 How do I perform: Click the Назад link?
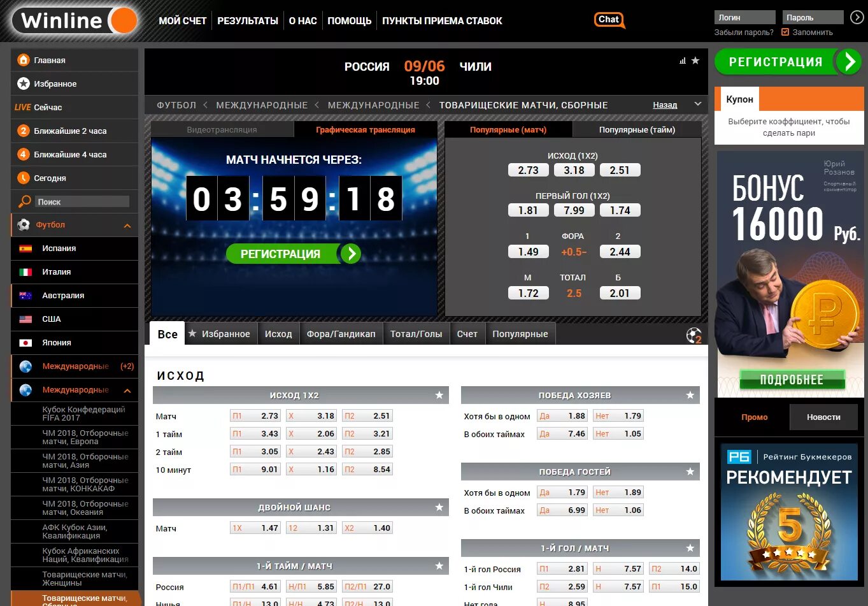pos(665,105)
